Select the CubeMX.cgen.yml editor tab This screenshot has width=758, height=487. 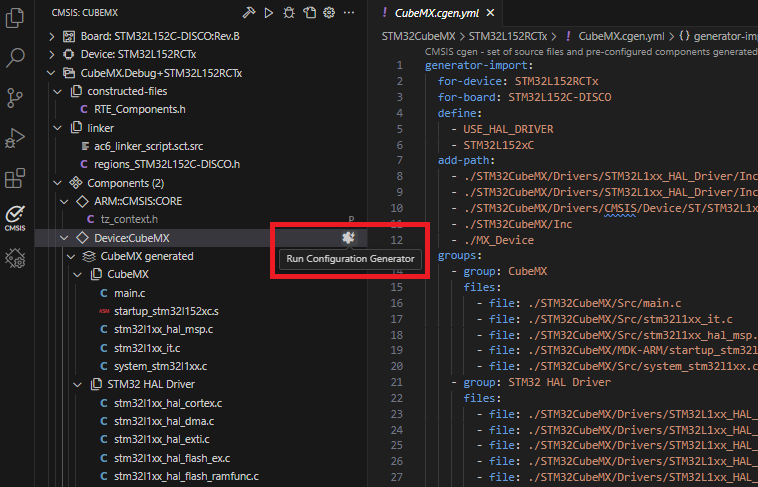(x=437, y=13)
